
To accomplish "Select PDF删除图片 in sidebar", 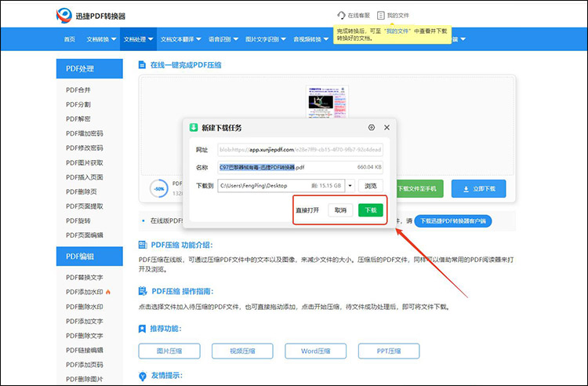I will (x=85, y=379).
